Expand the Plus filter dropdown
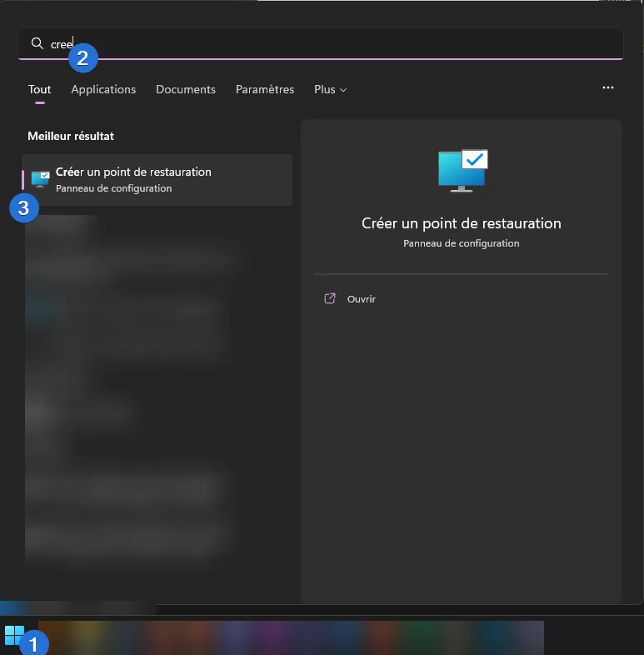 click(x=330, y=89)
